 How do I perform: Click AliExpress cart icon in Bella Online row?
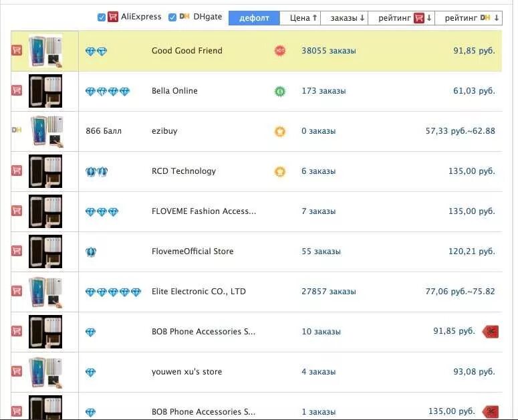point(17,90)
